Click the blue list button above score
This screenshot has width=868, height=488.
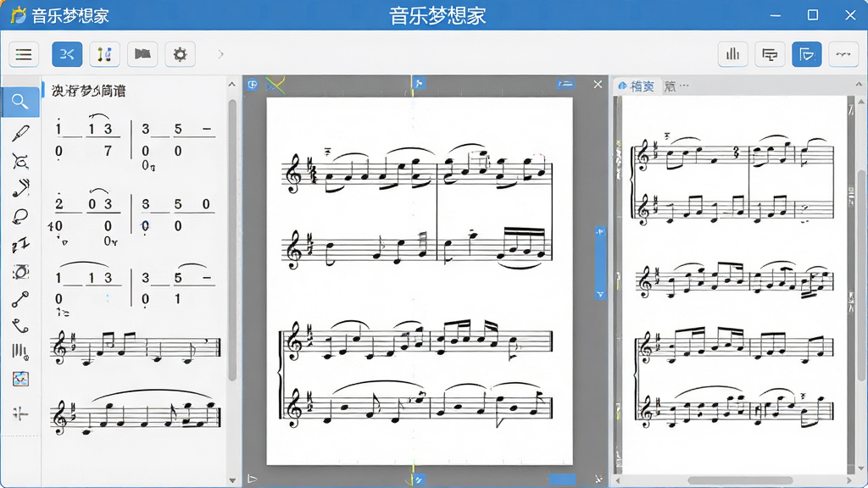click(565, 84)
